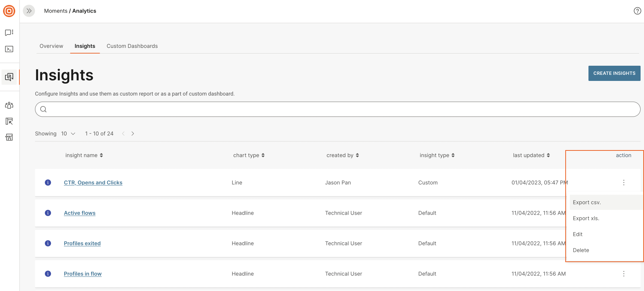The image size is (644, 291).
Task: Go to next page of insights
Action: [133, 134]
